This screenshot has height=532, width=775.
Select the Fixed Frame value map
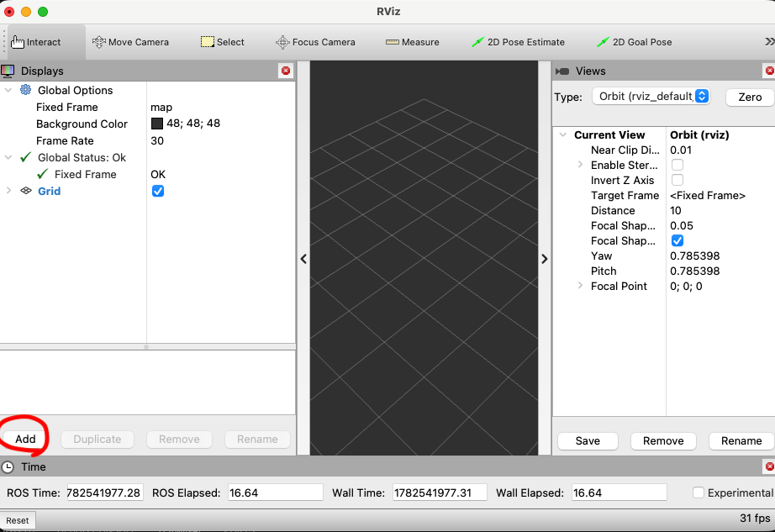pos(161,108)
